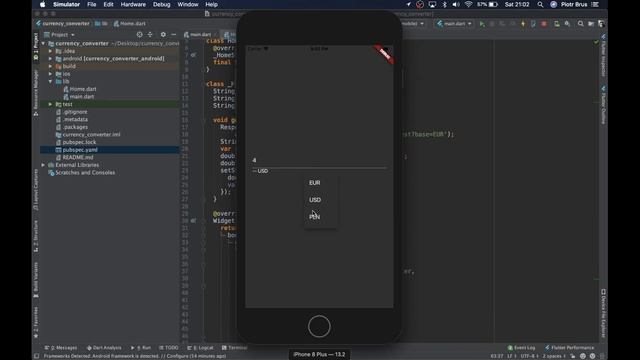640x360 pixels.
Task: Open the Simulator menu
Action: coord(67,4)
